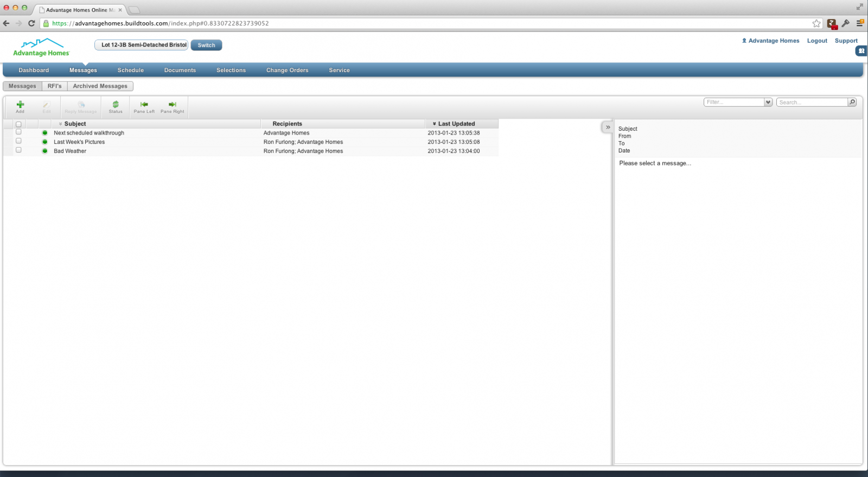Image resolution: width=868 pixels, height=477 pixels.
Task: Switch to the Archived Messages sub-tab
Action: click(x=100, y=86)
